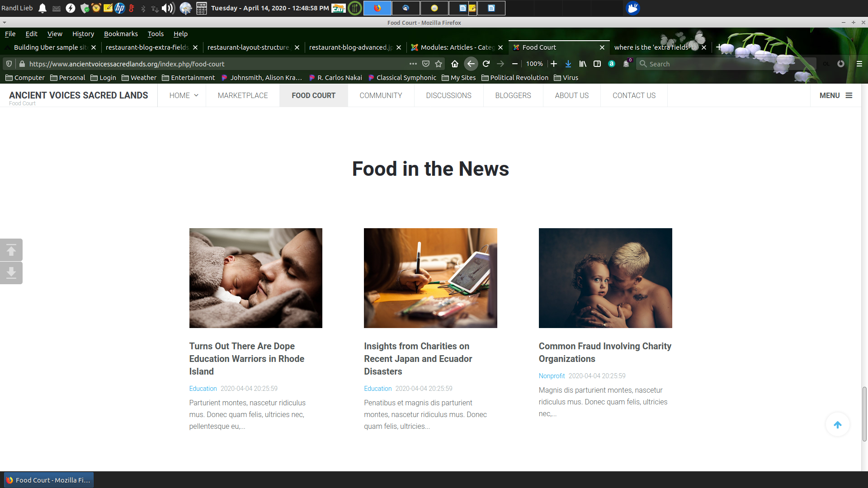
Task: Go to MARKETPLACE nav link
Action: pos(243,95)
